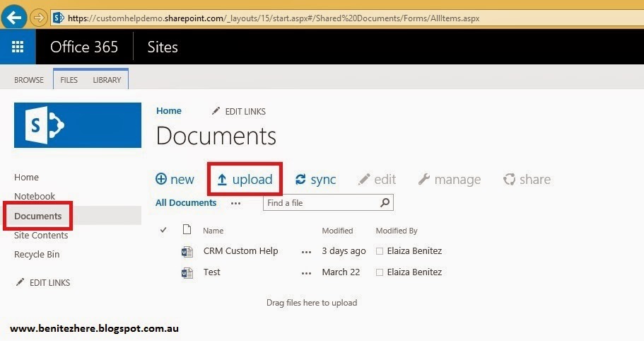Click the sidebar EDIT LINKS text

point(49,282)
